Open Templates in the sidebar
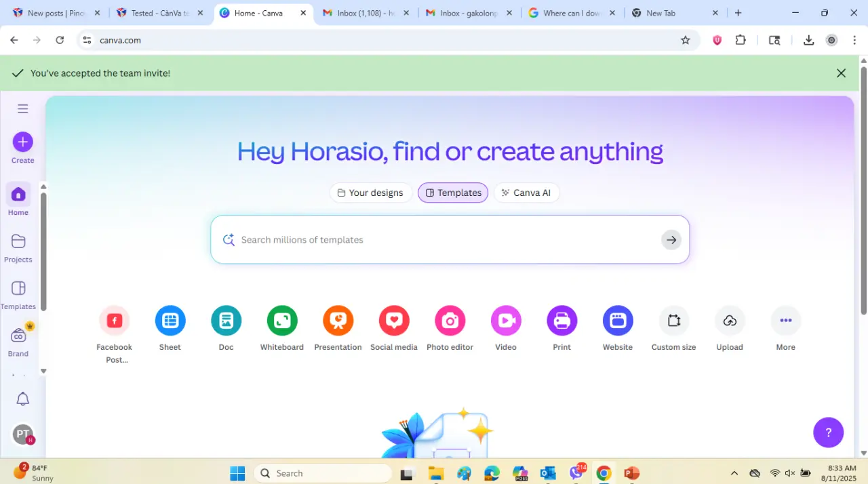 coord(18,295)
